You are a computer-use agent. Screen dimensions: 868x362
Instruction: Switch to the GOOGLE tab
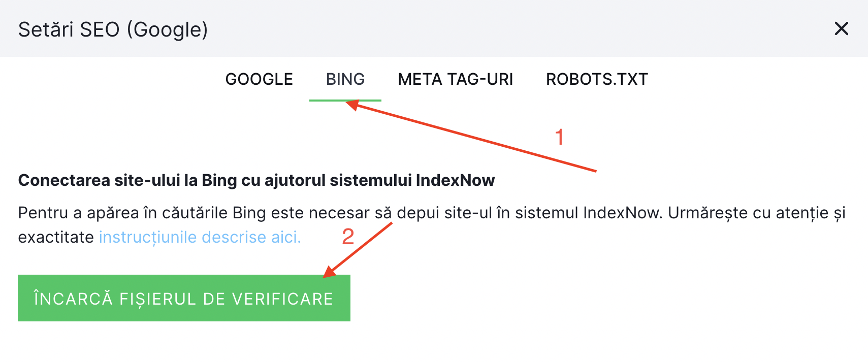pyautogui.click(x=259, y=79)
